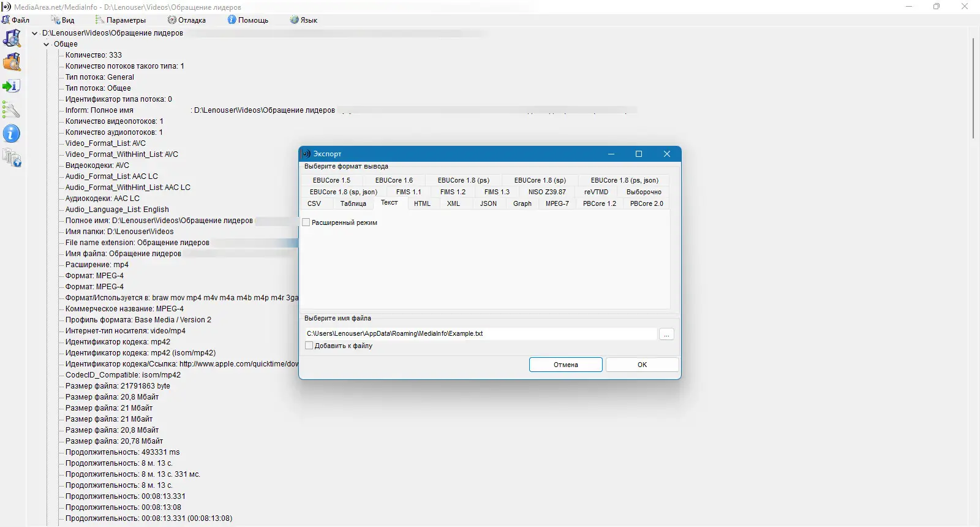The image size is (980, 527).
Task: Click the open folder icon in left sidebar
Action: point(12,62)
